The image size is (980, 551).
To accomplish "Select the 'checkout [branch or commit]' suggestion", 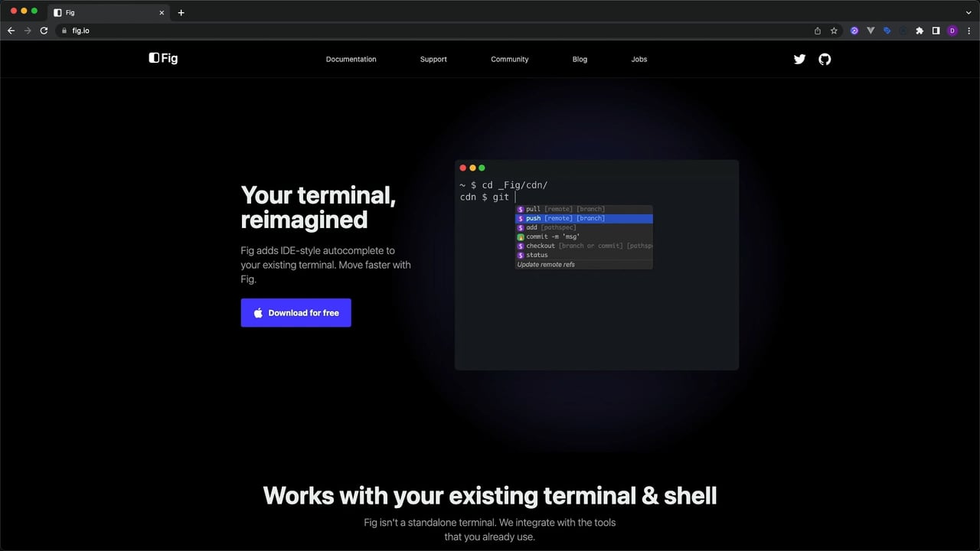I will (x=584, y=246).
